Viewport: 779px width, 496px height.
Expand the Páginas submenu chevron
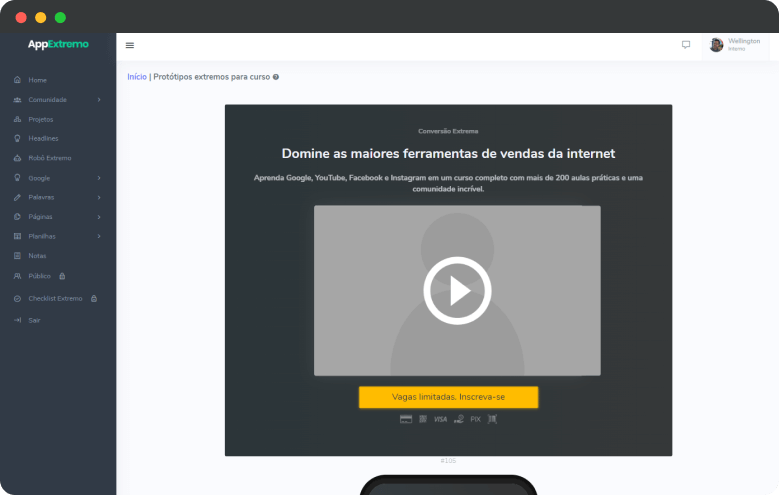tap(99, 217)
